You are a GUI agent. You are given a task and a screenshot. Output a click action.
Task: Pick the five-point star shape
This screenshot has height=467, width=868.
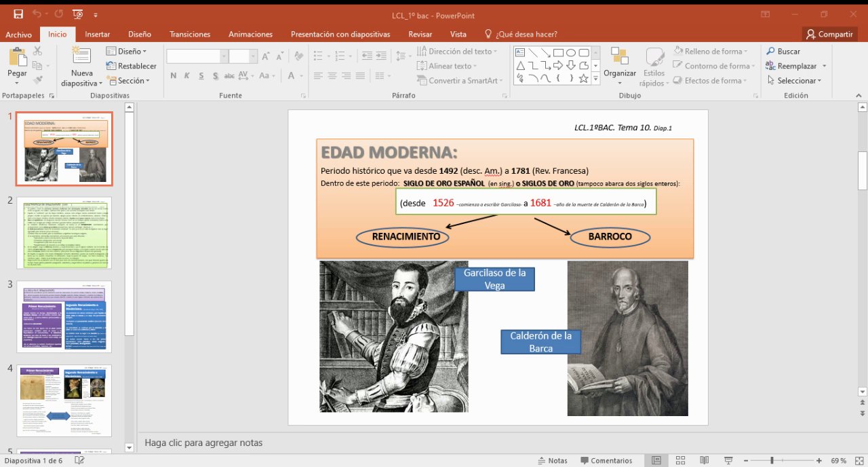(584, 78)
